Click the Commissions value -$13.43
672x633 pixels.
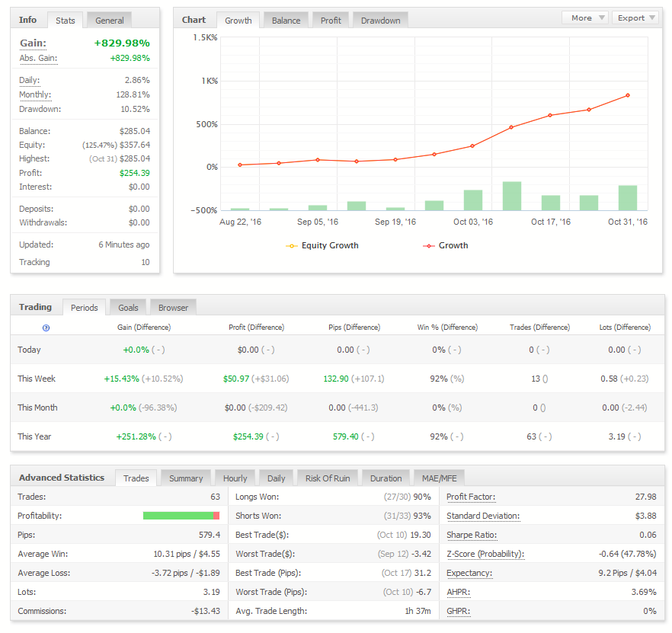[x=205, y=611]
